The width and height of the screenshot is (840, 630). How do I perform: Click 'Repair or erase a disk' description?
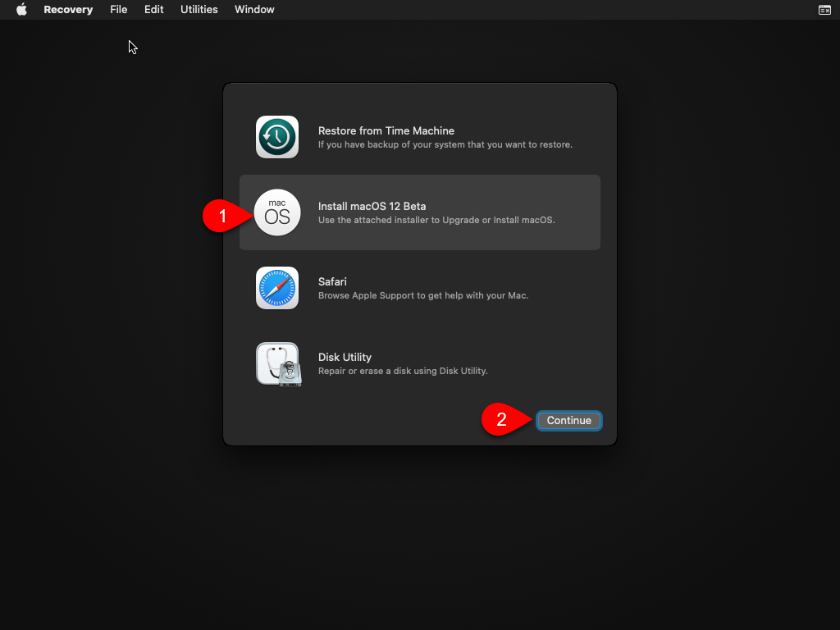(403, 371)
